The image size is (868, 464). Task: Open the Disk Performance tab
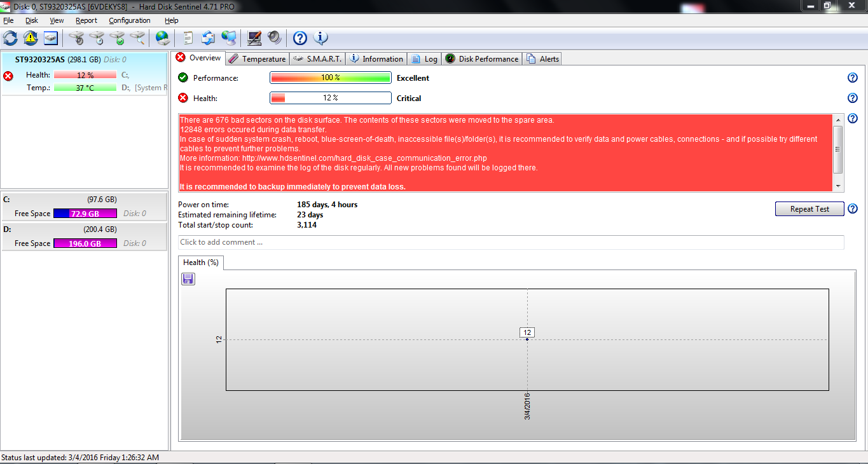(x=482, y=59)
